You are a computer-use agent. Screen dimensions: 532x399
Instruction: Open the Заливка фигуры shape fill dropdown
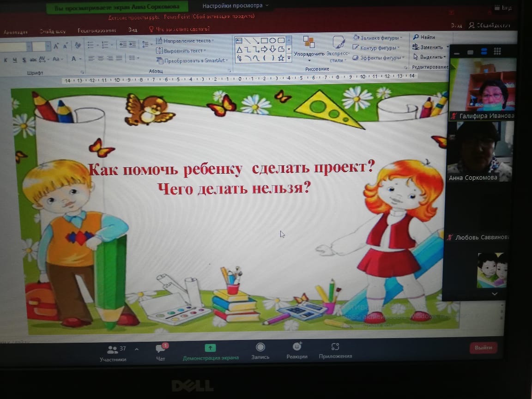pyautogui.click(x=378, y=38)
